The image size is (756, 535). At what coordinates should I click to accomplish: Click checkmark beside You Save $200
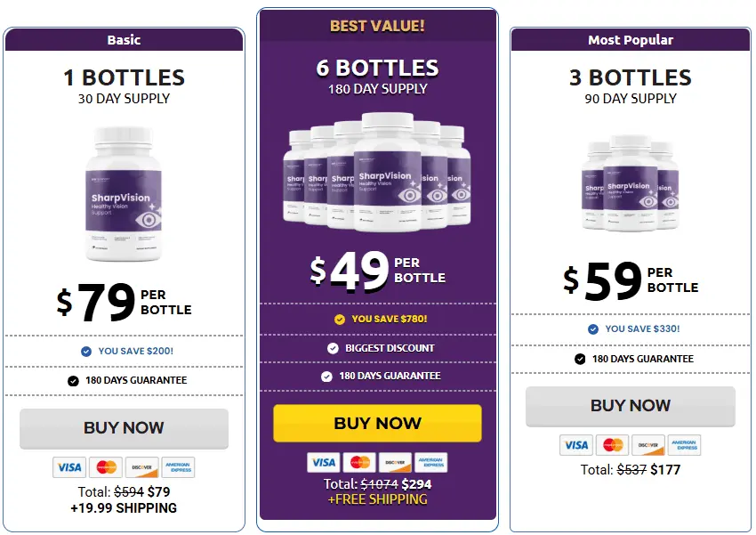86,351
